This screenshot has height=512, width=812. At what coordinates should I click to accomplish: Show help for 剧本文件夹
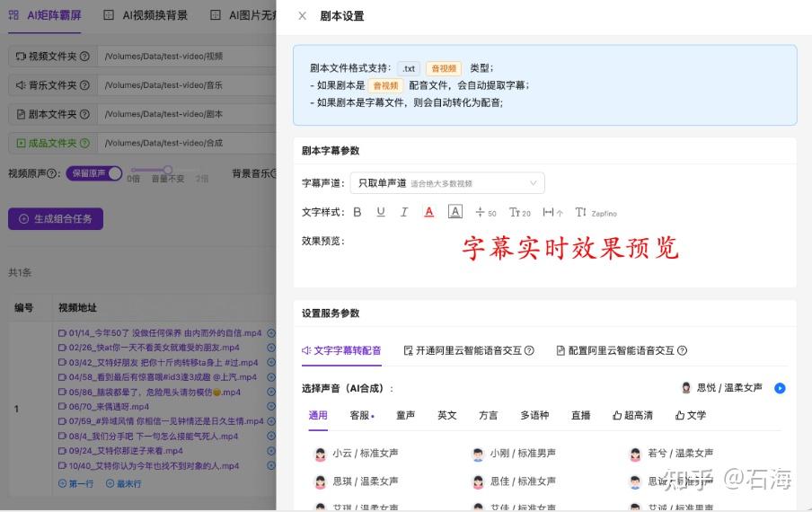[85, 114]
